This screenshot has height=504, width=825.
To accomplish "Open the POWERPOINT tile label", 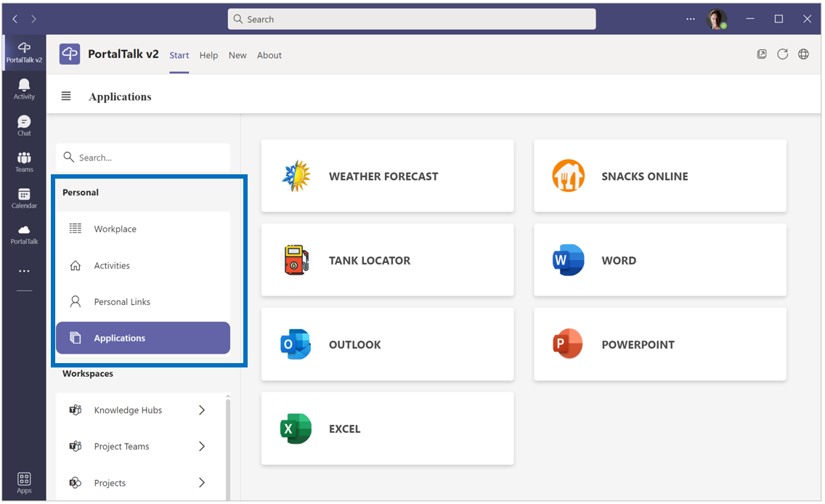I will 638,344.
